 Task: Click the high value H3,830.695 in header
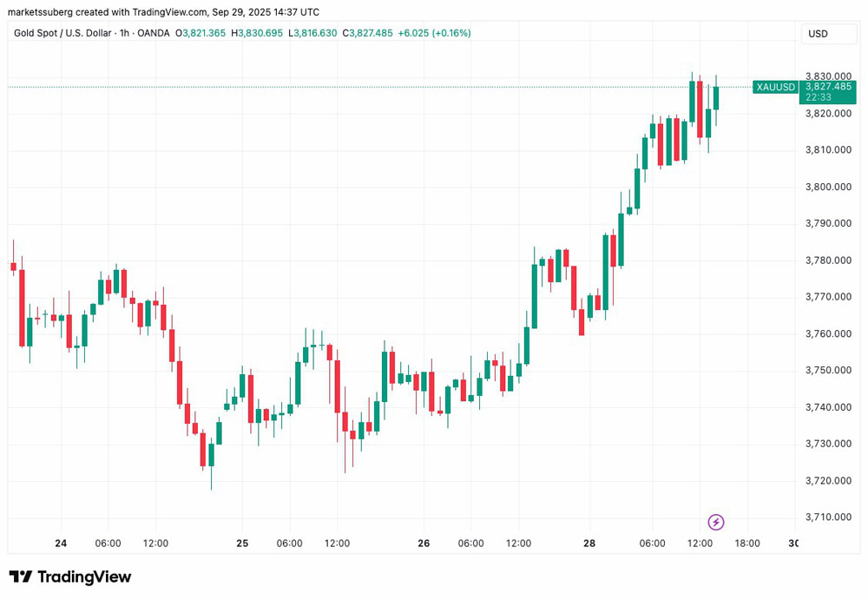point(257,33)
